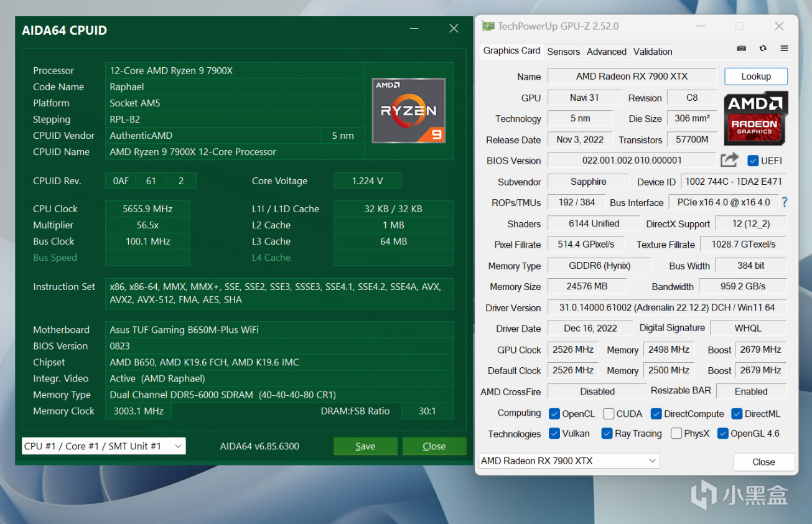Toggle the Vulkan checkbox

554,434
